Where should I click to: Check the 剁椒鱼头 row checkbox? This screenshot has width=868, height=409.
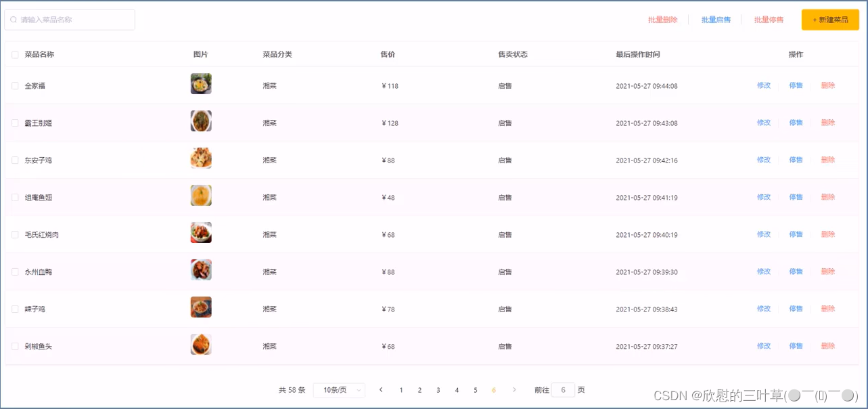(x=15, y=347)
